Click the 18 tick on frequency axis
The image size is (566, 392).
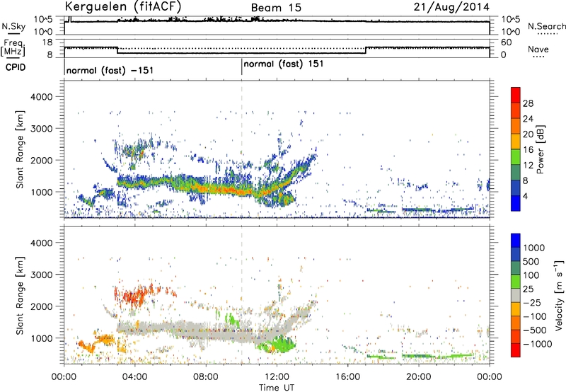(x=47, y=42)
